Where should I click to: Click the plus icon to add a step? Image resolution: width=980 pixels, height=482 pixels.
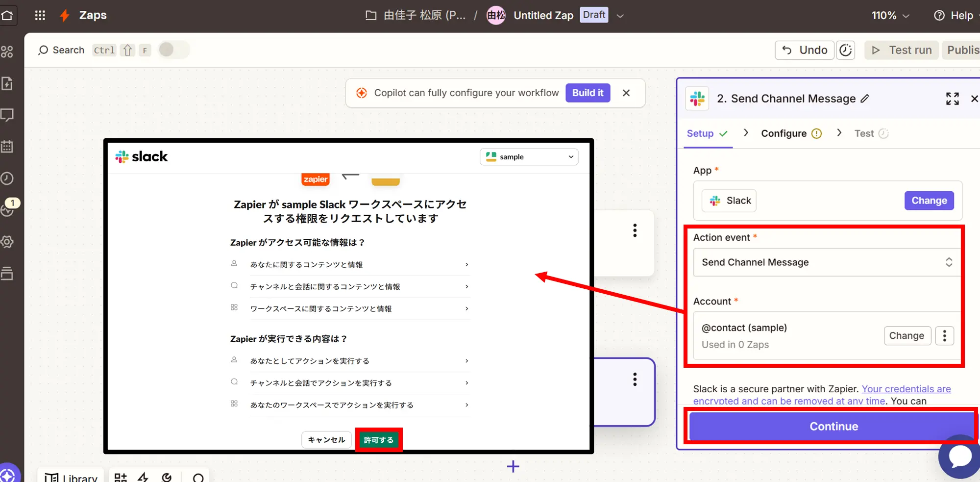click(x=513, y=466)
